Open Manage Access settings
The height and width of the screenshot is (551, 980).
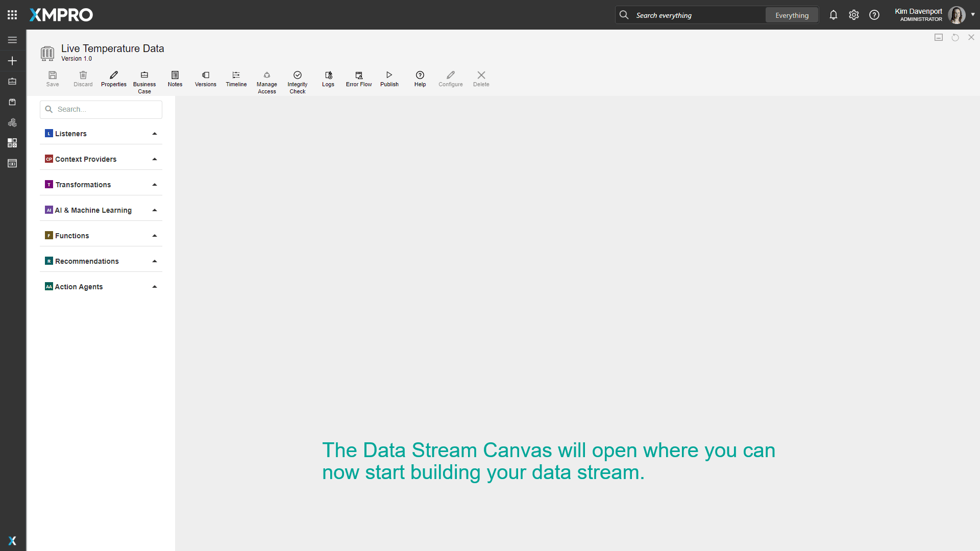tap(267, 82)
